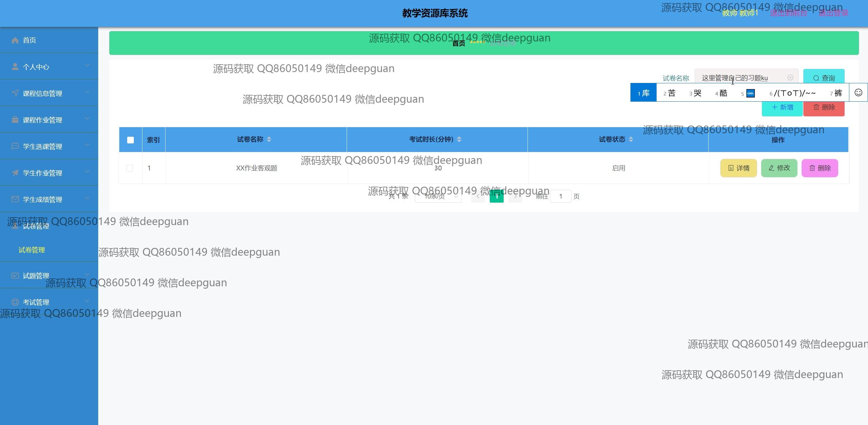The width and height of the screenshot is (868, 425).
Task: Click the 查询 search button
Action: coord(824,78)
